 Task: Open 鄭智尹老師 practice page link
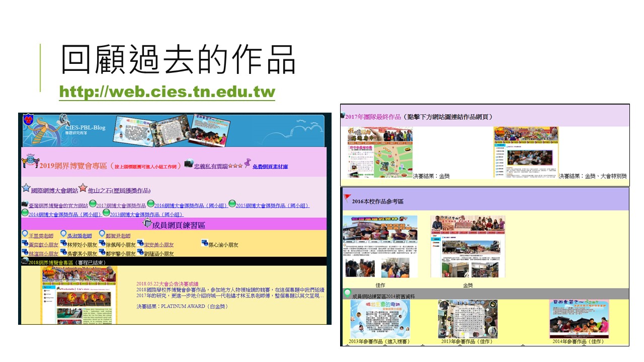[118, 236]
